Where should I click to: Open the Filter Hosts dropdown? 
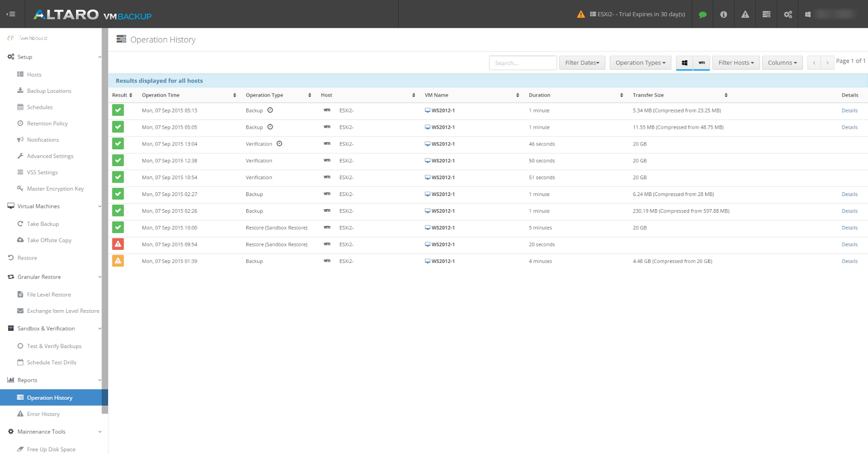pyautogui.click(x=736, y=63)
